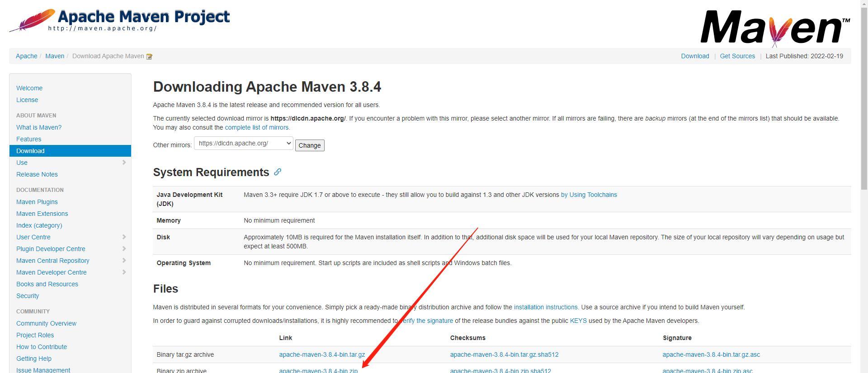Open Features in the sidebar
The image size is (868, 373).
28,139
